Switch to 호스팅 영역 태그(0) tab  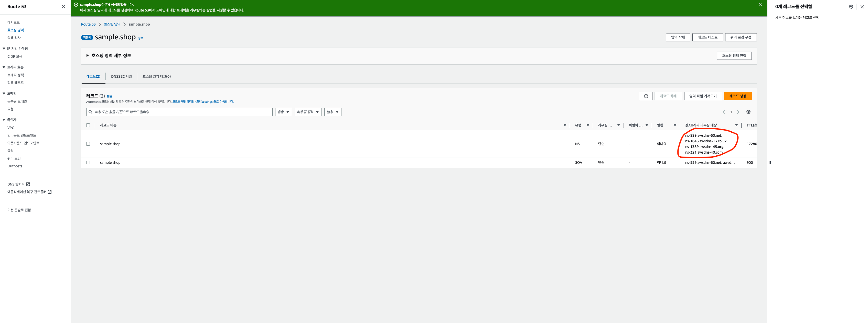point(156,76)
